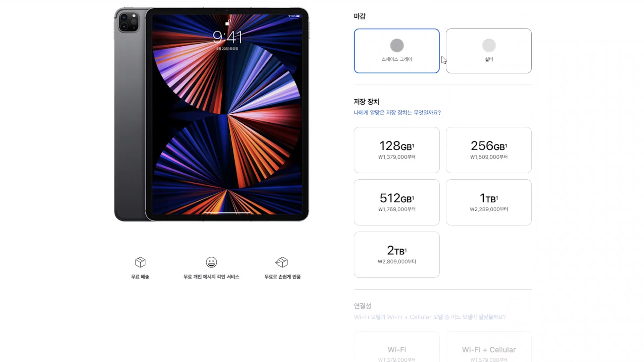Select 256GB storage option

(x=489, y=150)
